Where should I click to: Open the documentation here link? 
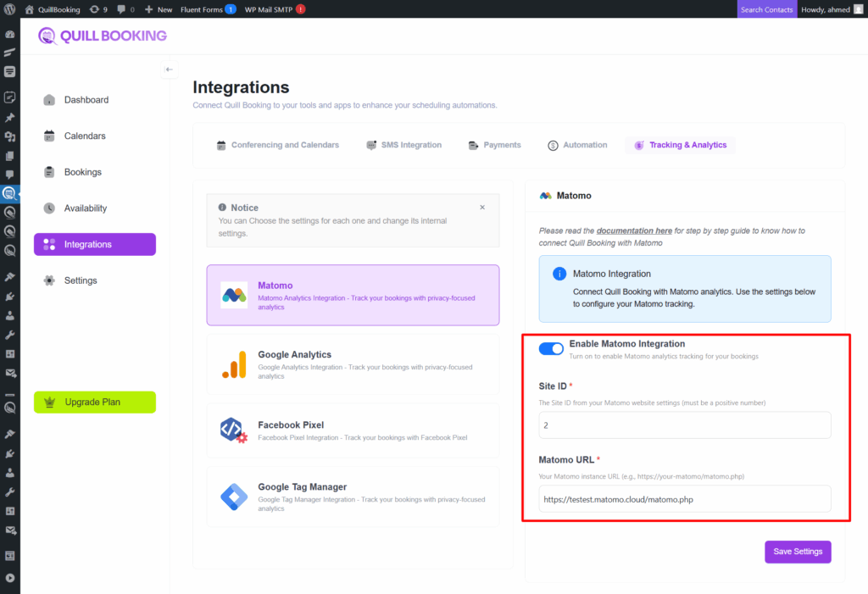tap(634, 230)
